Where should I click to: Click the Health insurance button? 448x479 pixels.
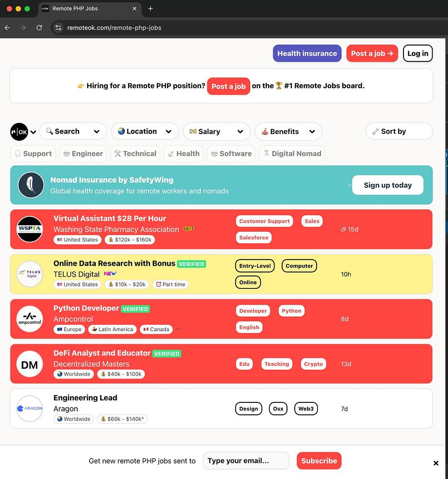[x=307, y=54]
